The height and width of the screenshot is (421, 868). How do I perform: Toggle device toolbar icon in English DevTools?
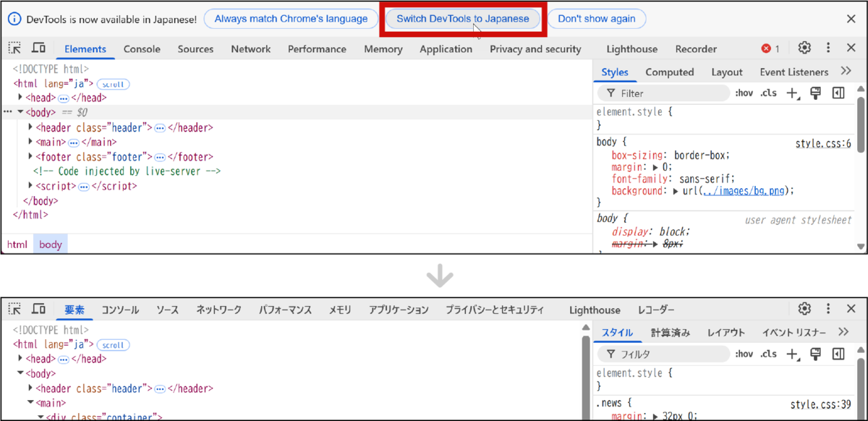pos(39,48)
